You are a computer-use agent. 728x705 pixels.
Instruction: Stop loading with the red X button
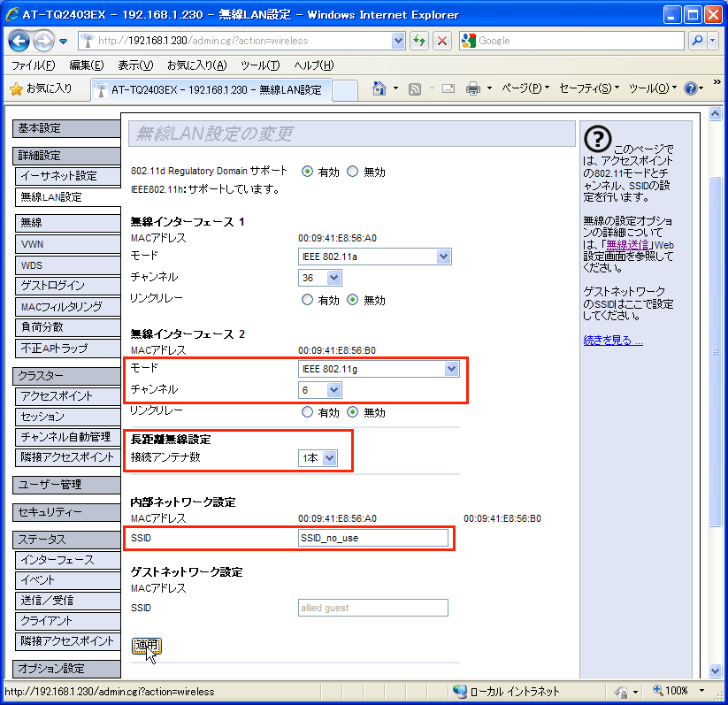click(x=442, y=41)
